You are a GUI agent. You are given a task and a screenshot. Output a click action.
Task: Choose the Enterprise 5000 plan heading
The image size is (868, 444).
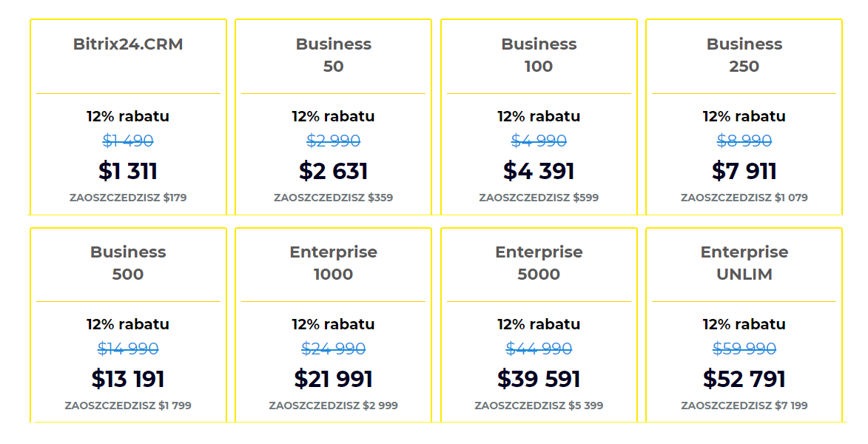point(539,263)
